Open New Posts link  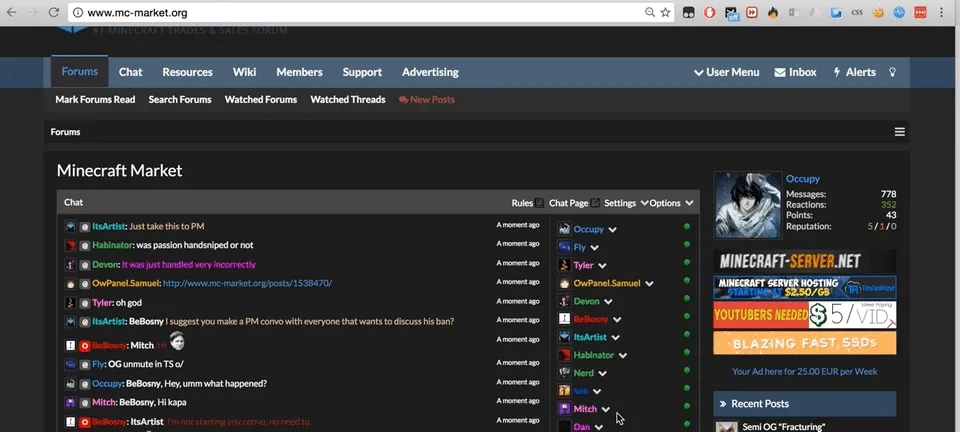coord(427,100)
